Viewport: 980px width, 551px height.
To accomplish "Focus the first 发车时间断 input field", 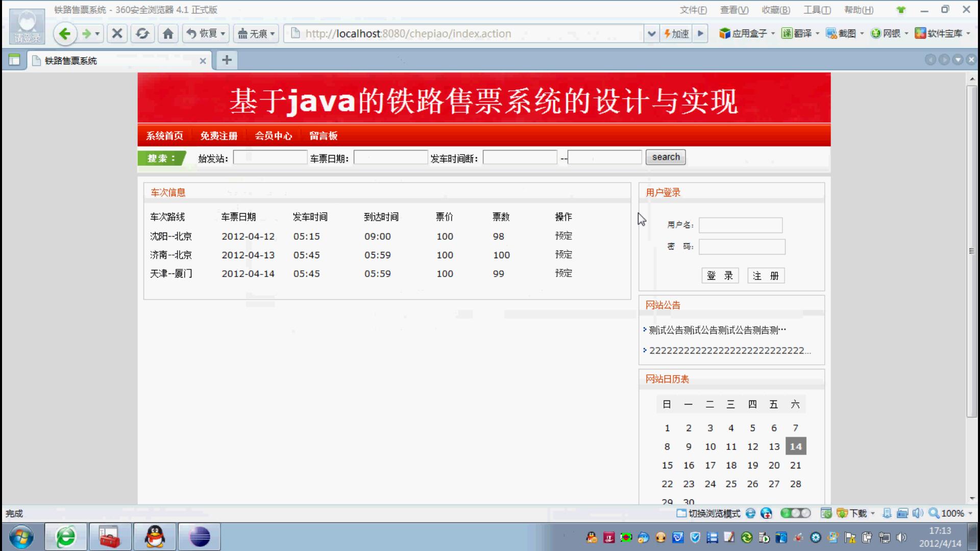I will click(520, 157).
